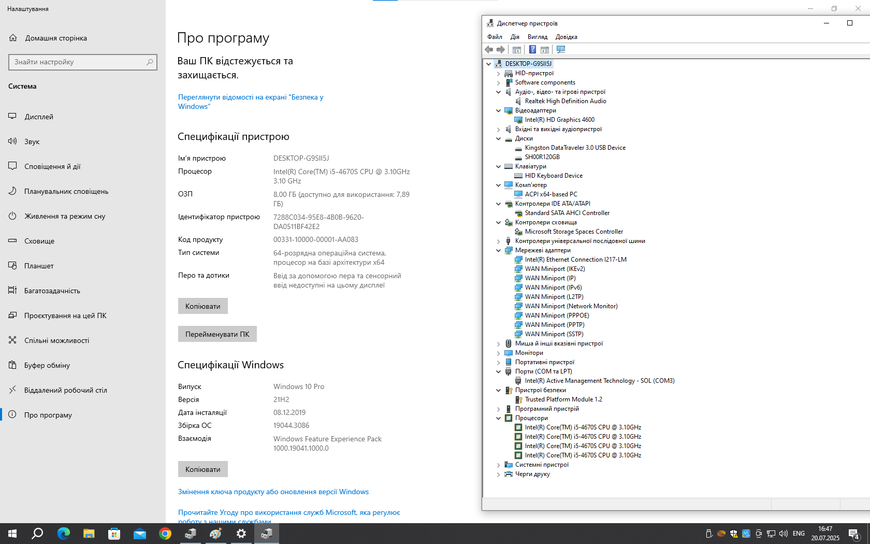Select Intel(R) Ethernet Connection I217-LM
870x544 pixels.
pos(575,259)
